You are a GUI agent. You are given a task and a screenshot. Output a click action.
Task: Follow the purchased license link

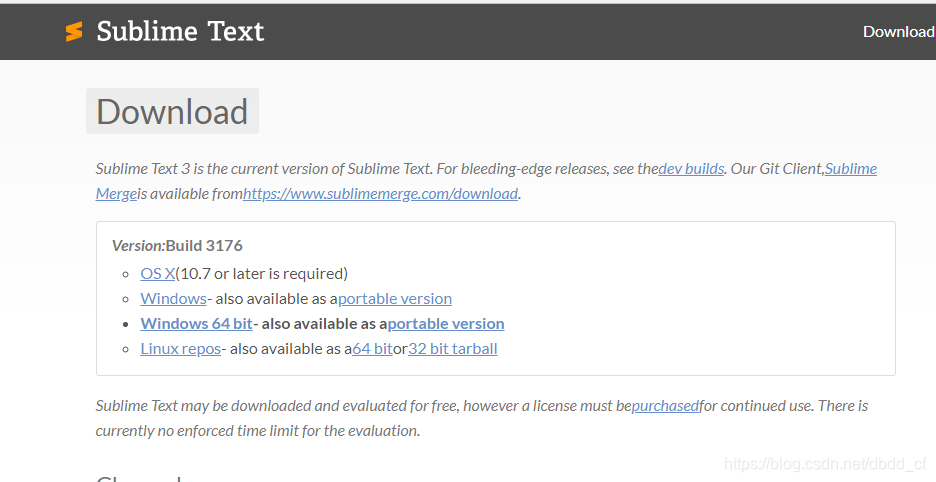[665, 406]
